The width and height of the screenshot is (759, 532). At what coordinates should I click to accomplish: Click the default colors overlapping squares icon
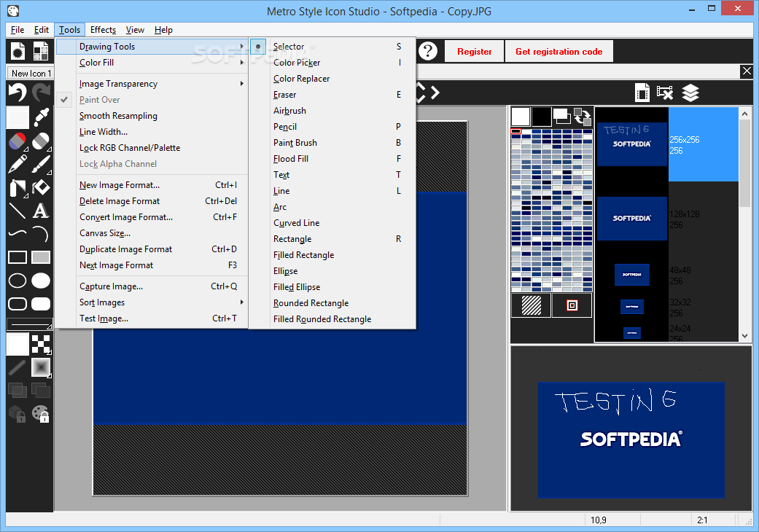coord(562,117)
